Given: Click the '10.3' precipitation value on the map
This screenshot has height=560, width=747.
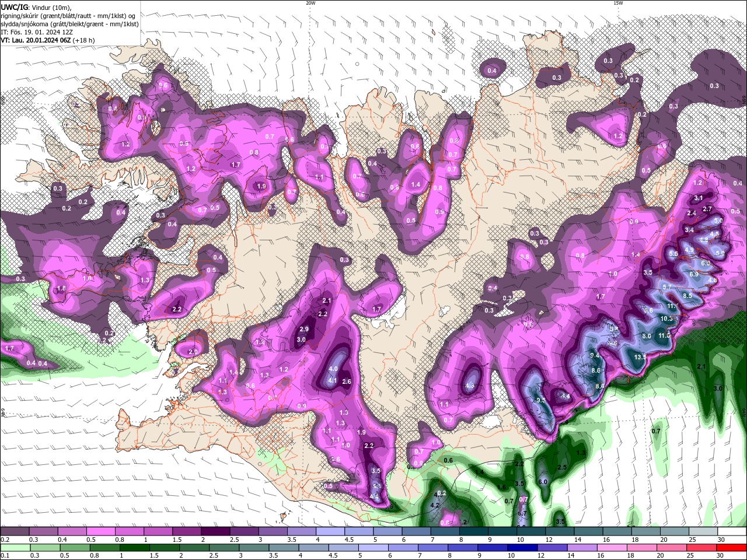Looking at the screenshot, I should click(x=666, y=318).
